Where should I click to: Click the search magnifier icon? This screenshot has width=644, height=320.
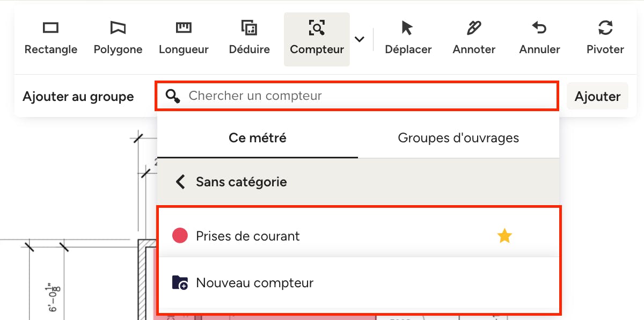(173, 96)
